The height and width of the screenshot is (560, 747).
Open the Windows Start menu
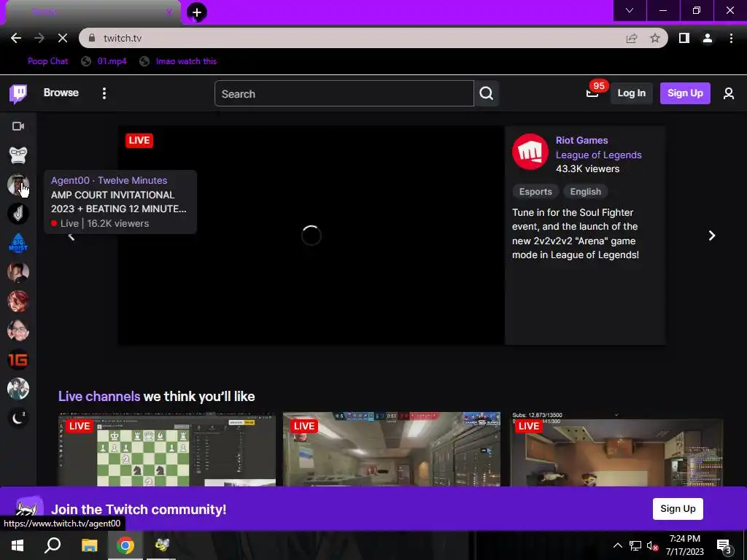(18, 545)
